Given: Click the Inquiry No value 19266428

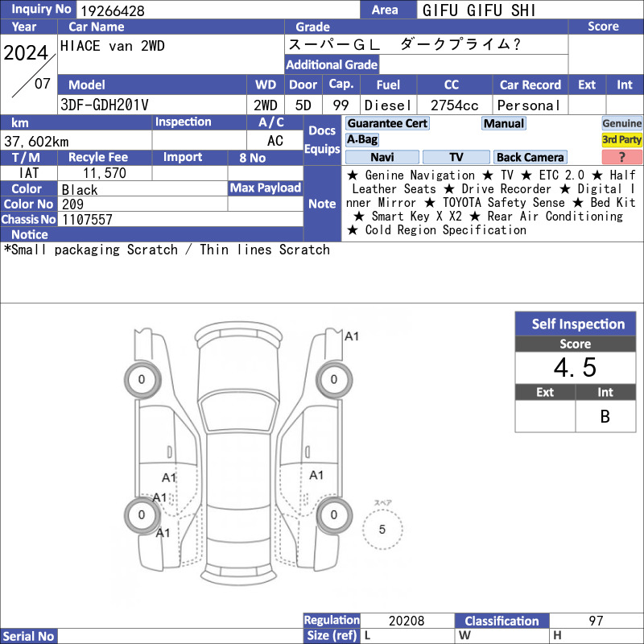Looking at the screenshot, I should (113, 11).
